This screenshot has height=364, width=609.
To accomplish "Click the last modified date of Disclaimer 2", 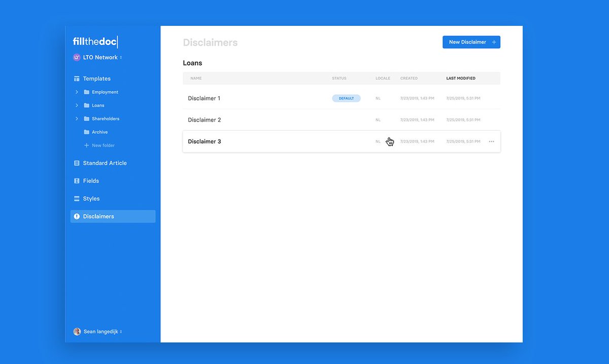I will tap(463, 120).
